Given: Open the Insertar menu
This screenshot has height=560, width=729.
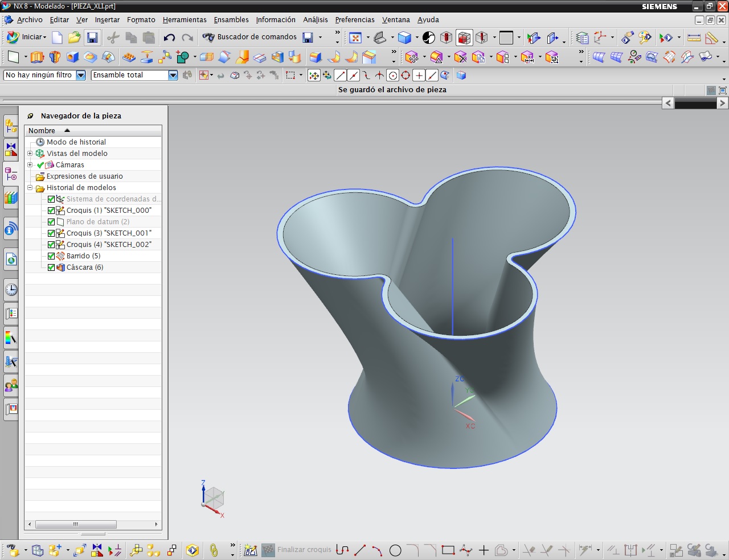Looking at the screenshot, I should point(107,20).
